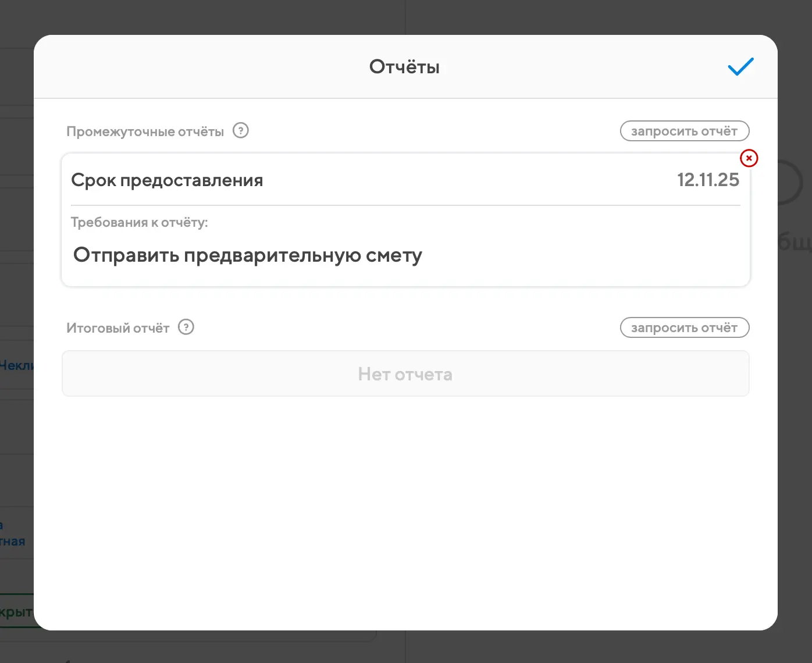
Task: Delete the interim report with red X icon
Action: click(749, 158)
